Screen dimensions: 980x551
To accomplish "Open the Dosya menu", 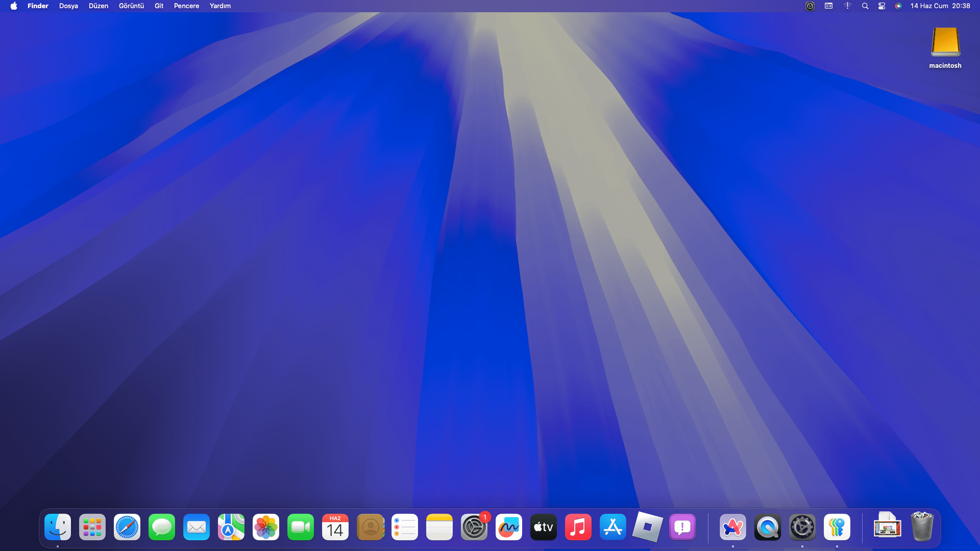I will click(68, 6).
